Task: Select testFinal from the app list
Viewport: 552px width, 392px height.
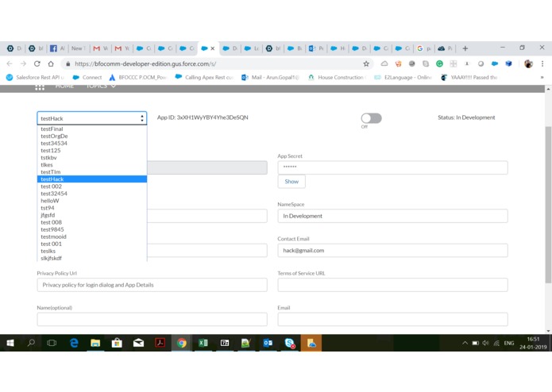Action: (x=92, y=129)
